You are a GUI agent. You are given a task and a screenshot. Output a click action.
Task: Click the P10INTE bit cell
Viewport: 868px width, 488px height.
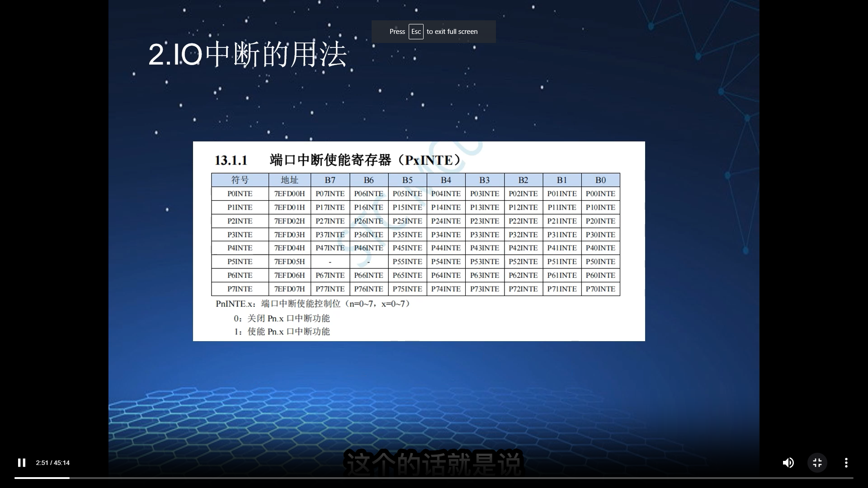pyautogui.click(x=600, y=207)
